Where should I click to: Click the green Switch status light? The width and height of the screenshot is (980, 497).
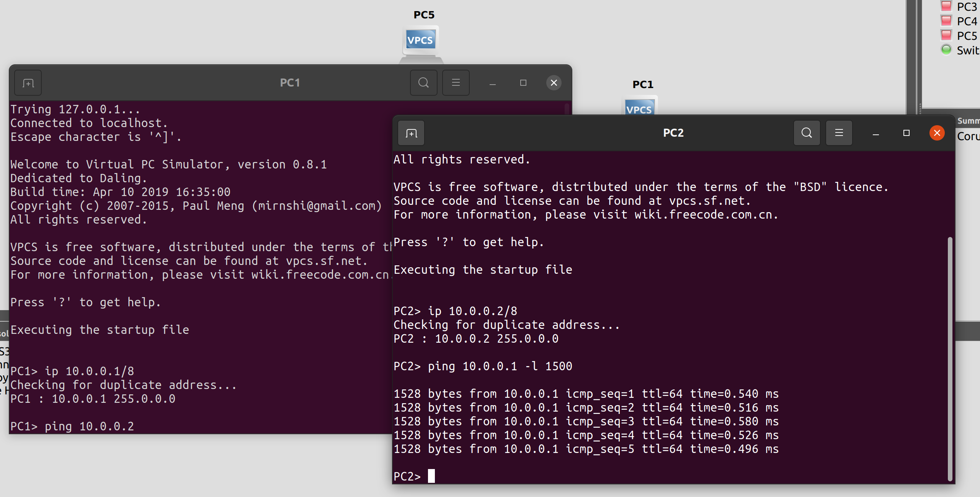[x=946, y=49]
